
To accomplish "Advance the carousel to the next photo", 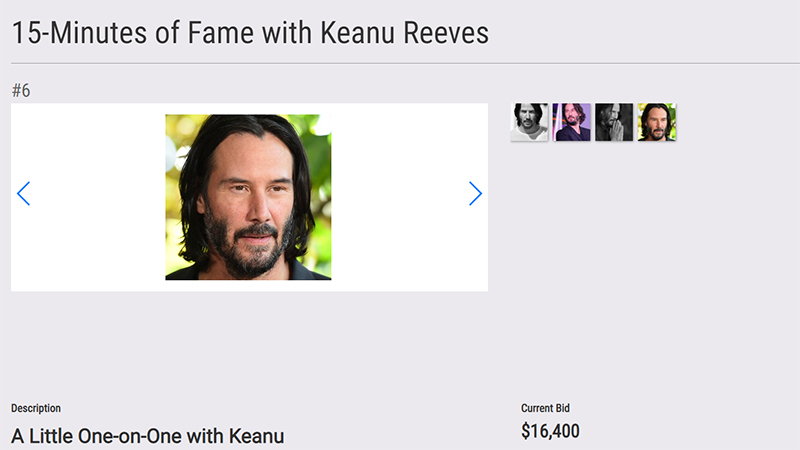I will [x=475, y=194].
